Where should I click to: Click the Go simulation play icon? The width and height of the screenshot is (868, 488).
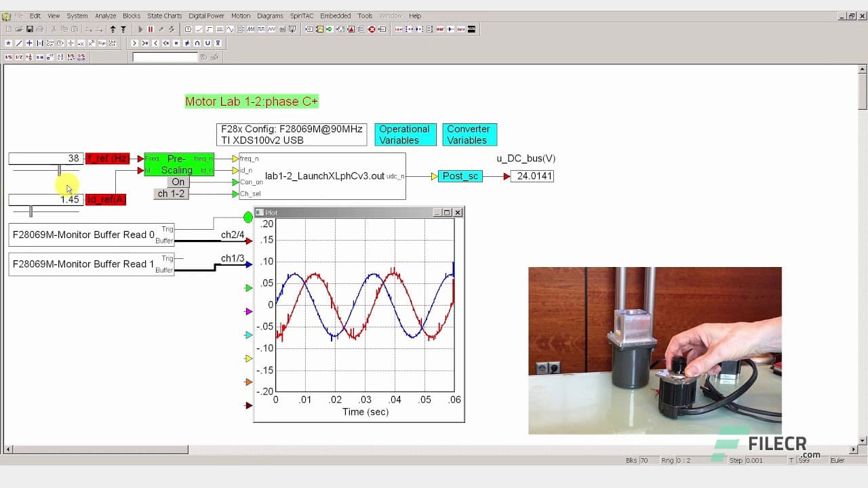pyautogui.click(x=140, y=29)
